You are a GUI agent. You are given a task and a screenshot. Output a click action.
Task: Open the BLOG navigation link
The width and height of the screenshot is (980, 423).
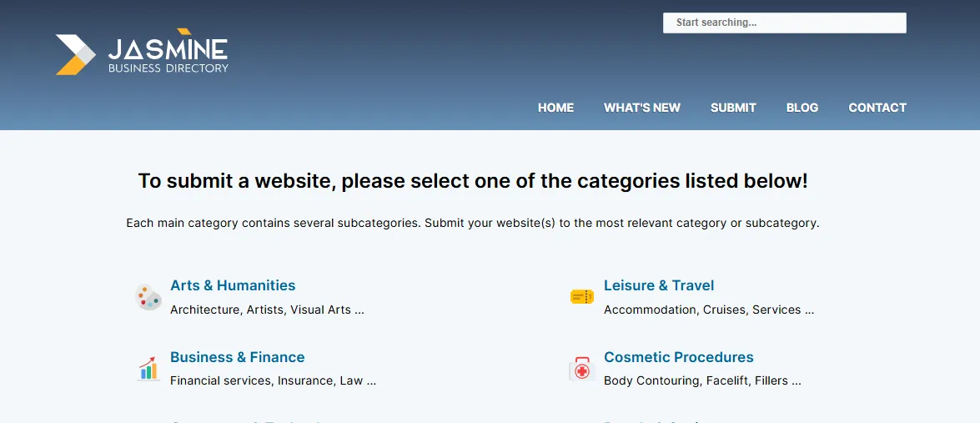(802, 108)
